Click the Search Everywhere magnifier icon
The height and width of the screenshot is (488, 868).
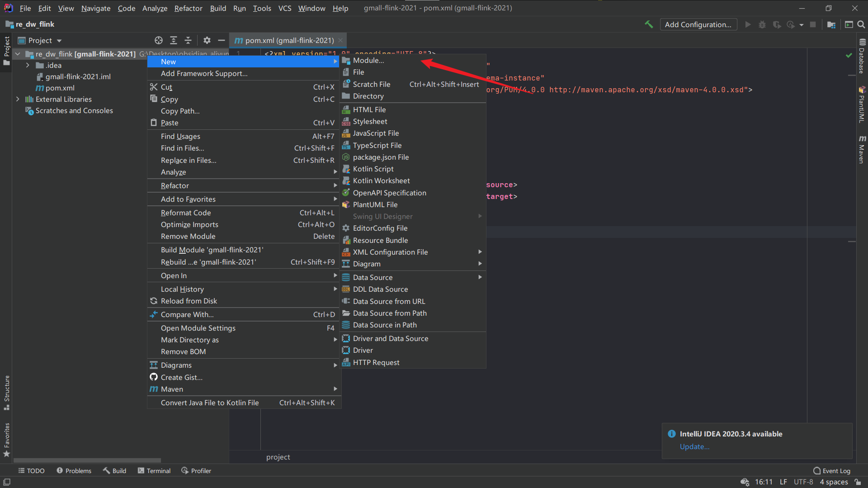pyautogui.click(x=861, y=24)
